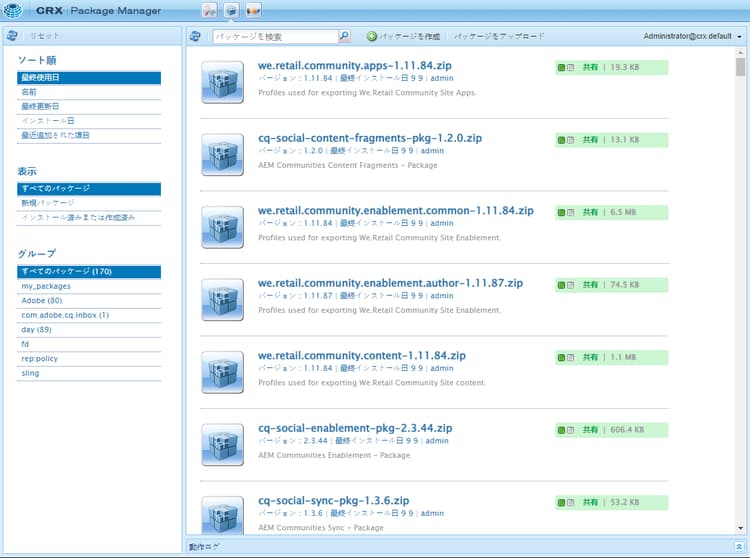Viewport: 750px width, 558px height.
Task: Click status icons on the 606.4 KB badge
Action: (566, 430)
